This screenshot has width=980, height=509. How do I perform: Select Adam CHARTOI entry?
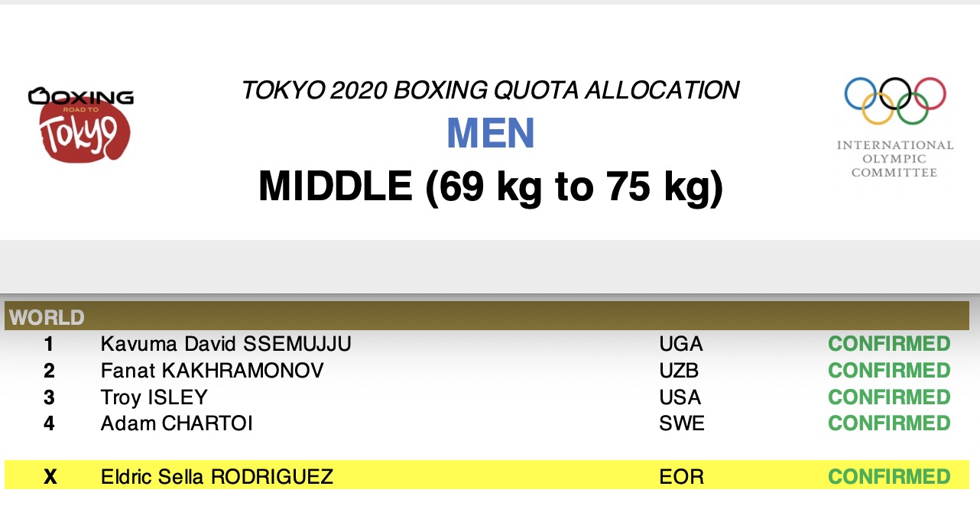(177, 423)
